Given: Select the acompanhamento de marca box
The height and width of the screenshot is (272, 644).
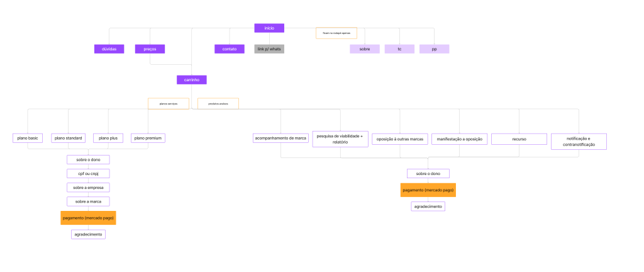Looking at the screenshot, I should 280,138.
